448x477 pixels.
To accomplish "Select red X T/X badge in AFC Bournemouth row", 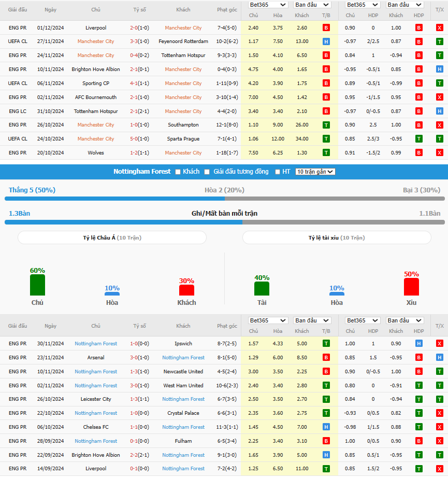I will point(440,97).
